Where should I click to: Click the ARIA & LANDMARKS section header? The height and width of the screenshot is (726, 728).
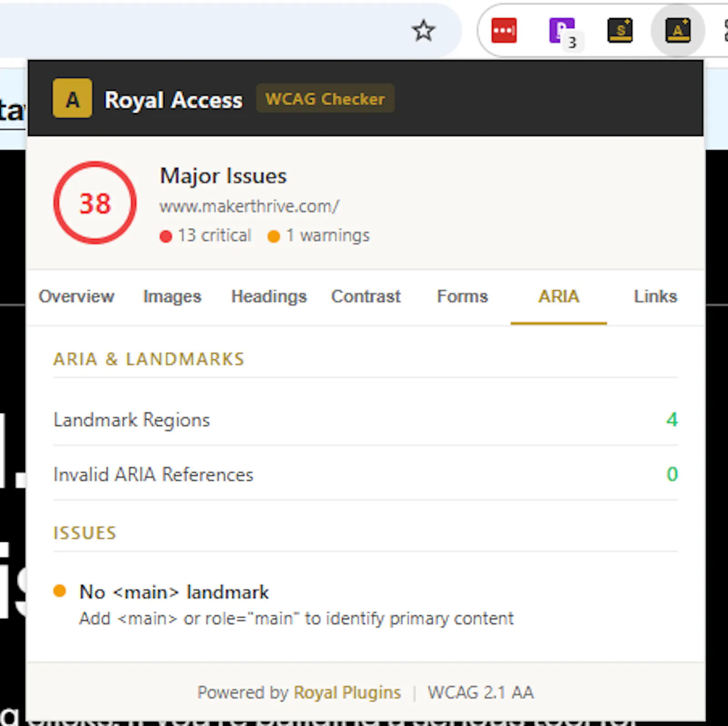149,359
